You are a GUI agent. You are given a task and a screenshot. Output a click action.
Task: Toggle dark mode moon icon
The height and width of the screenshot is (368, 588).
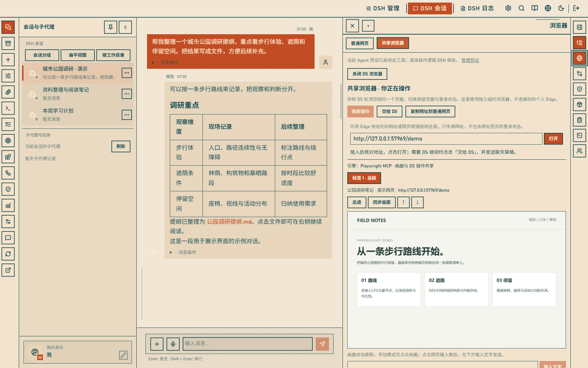561,8
